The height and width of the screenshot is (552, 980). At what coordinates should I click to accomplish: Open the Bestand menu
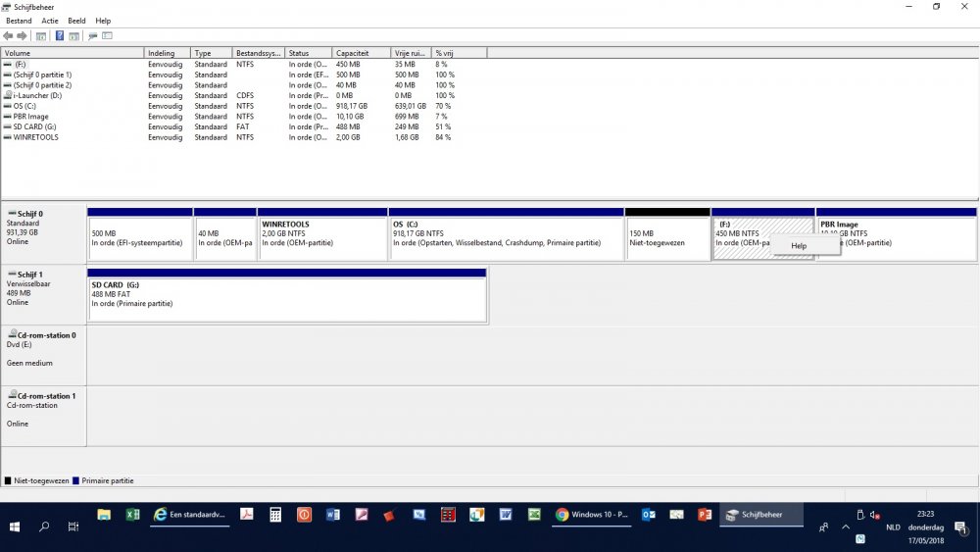click(x=19, y=21)
